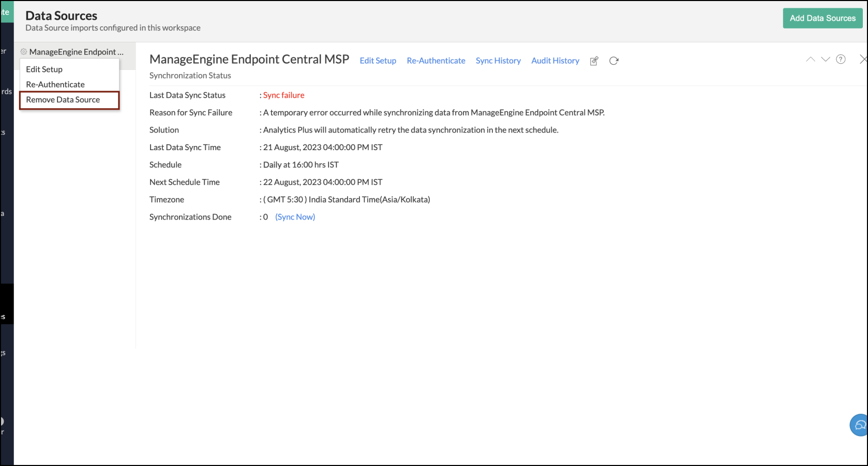Open help via the question mark icon
The image size is (868, 466).
pos(841,59)
